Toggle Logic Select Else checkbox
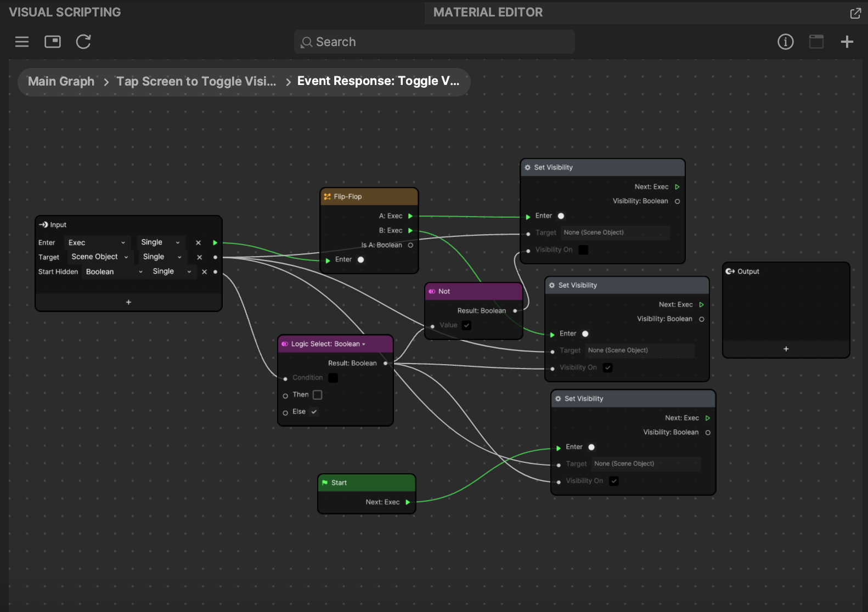This screenshot has height=612, width=868. click(314, 412)
